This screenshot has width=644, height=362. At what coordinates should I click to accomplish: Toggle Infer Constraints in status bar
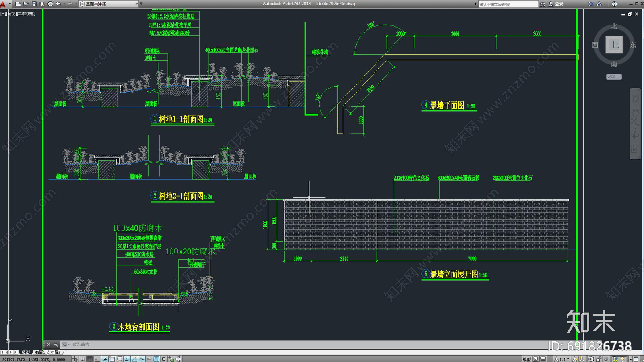(75, 359)
